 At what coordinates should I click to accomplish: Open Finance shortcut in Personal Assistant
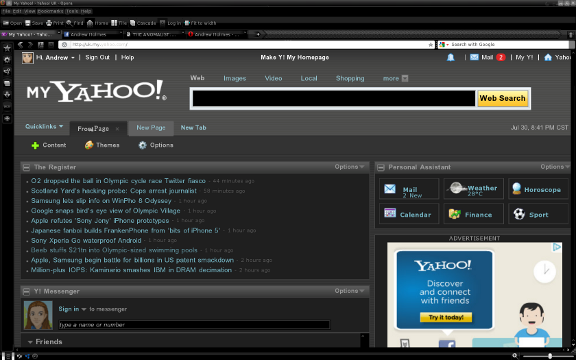[x=473, y=214]
